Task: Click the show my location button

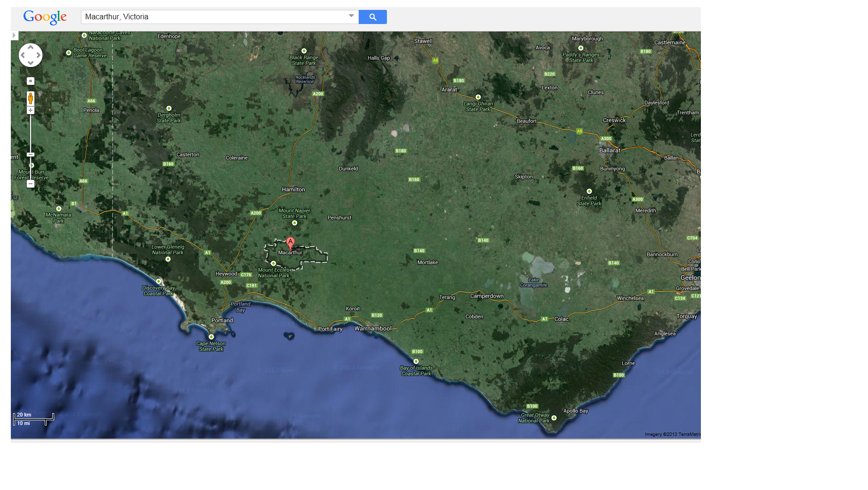Action: tap(31, 81)
